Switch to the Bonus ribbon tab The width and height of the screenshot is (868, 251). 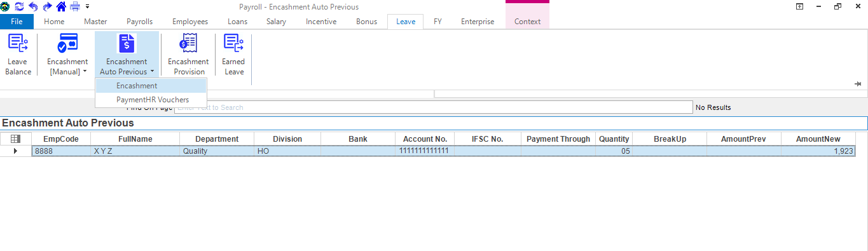(x=366, y=22)
